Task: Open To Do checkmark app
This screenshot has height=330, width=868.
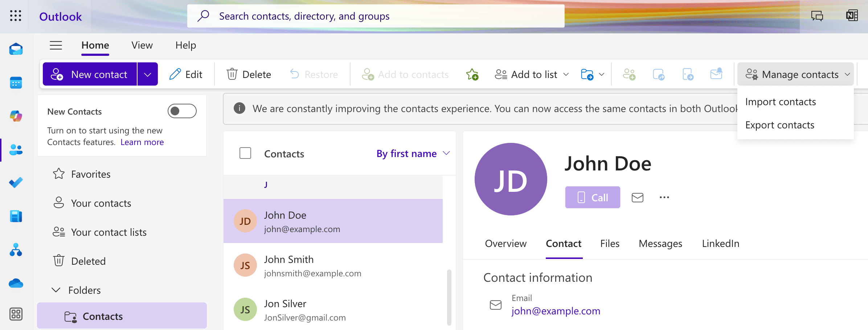Action: pyautogui.click(x=16, y=183)
